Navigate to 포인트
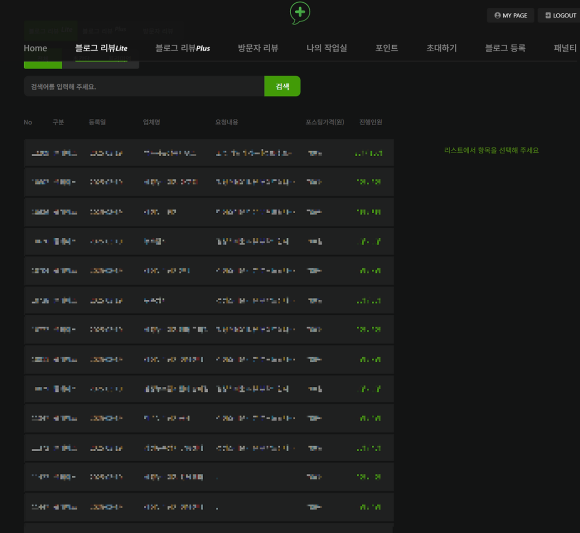The image size is (580, 533). click(387, 48)
